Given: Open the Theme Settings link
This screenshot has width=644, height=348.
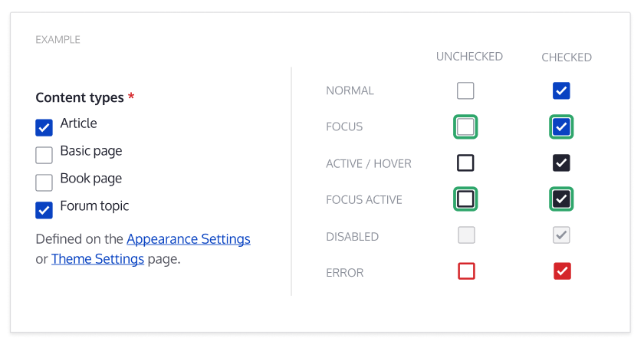Looking at the screenshot, I should click(x=97, y=258).
